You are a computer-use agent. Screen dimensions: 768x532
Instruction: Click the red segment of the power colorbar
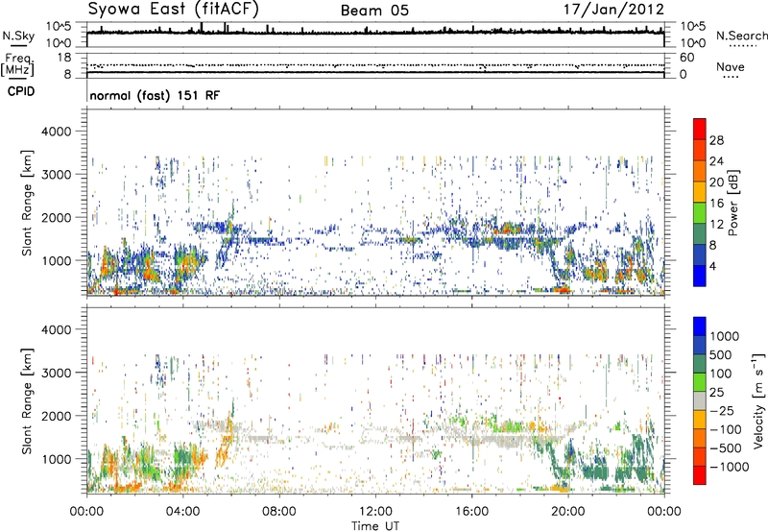(700, 129)
